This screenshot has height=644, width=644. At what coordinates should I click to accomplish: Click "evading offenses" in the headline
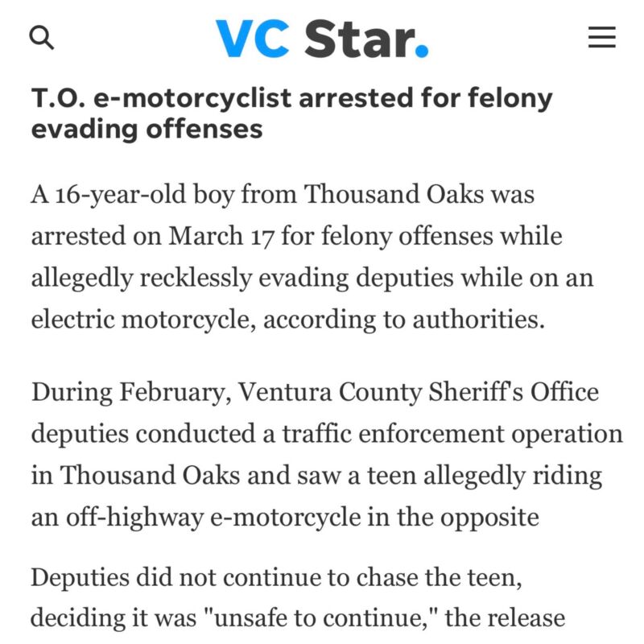pos(147,128)
